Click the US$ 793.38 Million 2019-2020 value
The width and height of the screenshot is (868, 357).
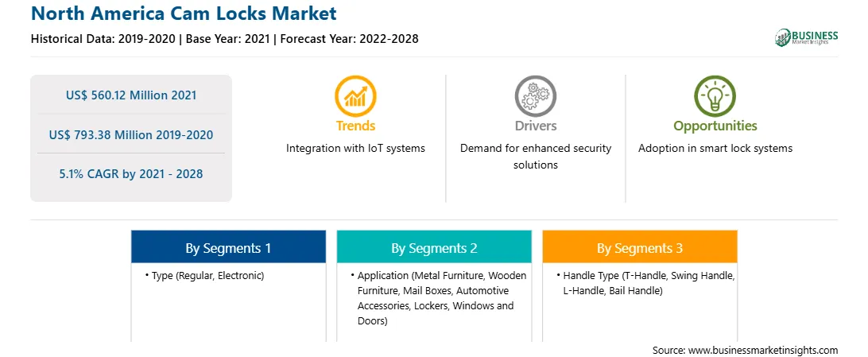131,134
